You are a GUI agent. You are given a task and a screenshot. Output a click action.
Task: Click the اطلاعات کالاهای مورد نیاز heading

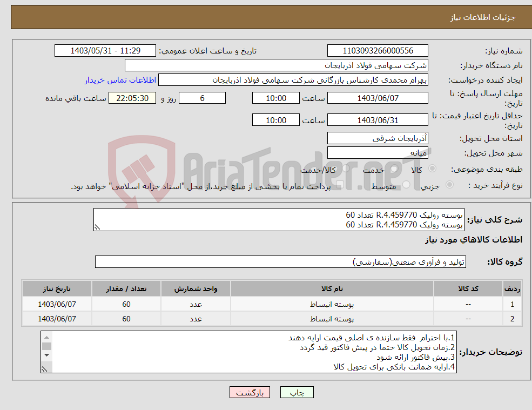click(x=474, y=240)
